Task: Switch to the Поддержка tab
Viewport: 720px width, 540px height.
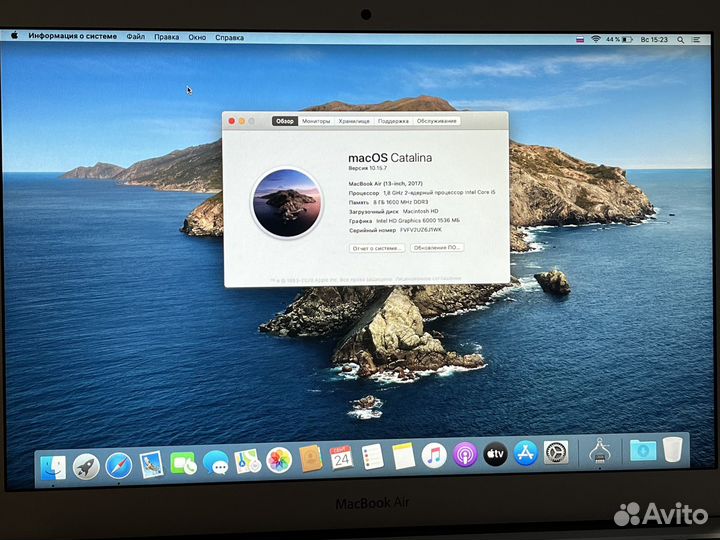Action: [393, 121]
